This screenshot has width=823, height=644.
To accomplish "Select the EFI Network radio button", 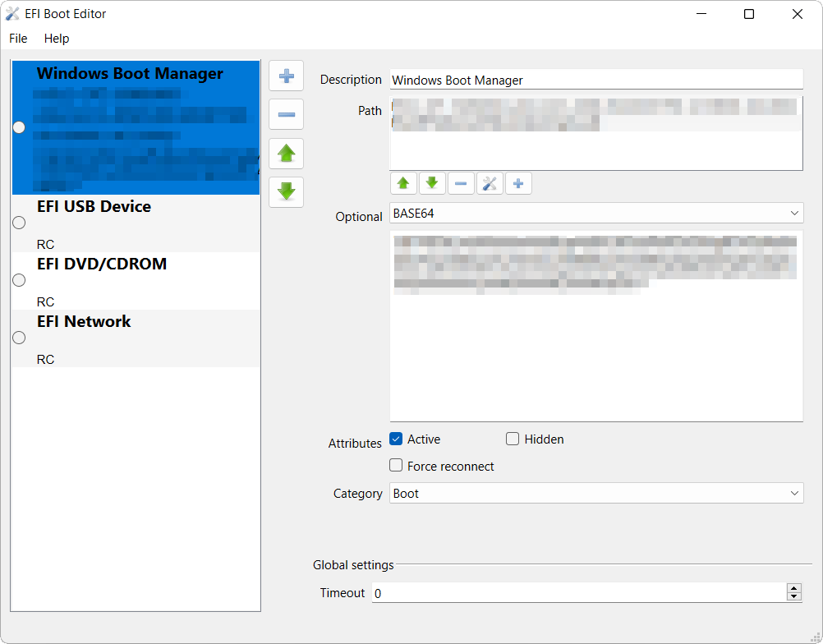I will pyautogui.click(x=19, y=338).
